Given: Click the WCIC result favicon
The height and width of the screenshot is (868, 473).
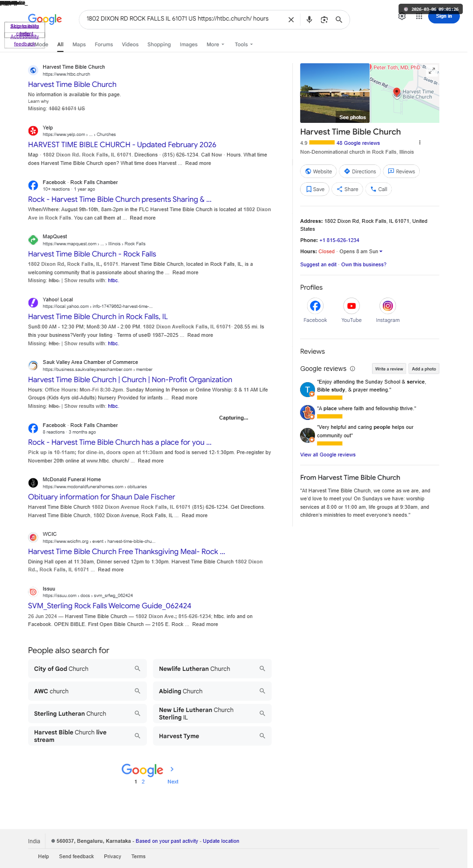Looking at the screenshot, I should click(x=33, y=537).
